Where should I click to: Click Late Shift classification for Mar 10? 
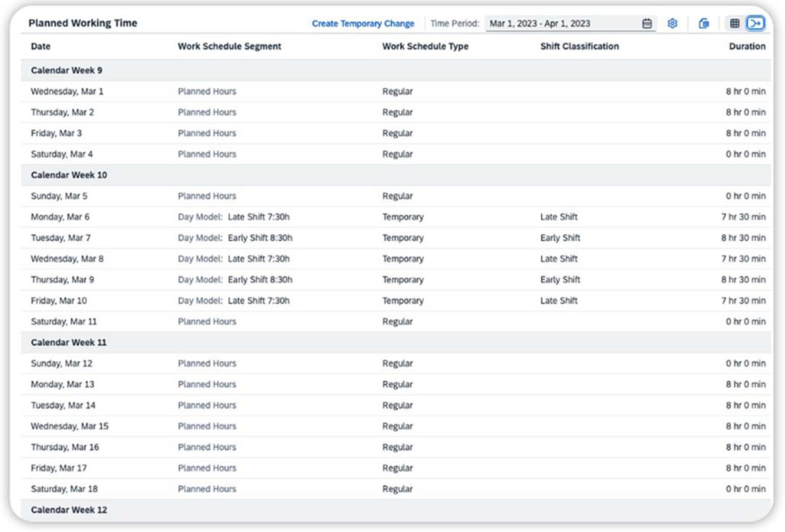click(559, 301)
